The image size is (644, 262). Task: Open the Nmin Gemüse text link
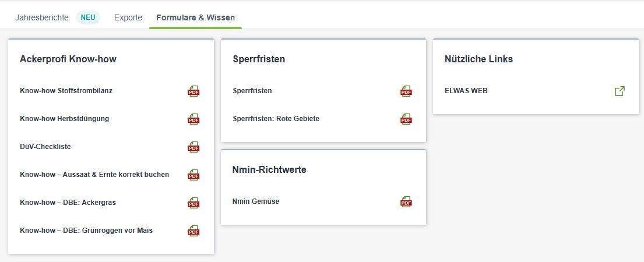coord(256,201)
